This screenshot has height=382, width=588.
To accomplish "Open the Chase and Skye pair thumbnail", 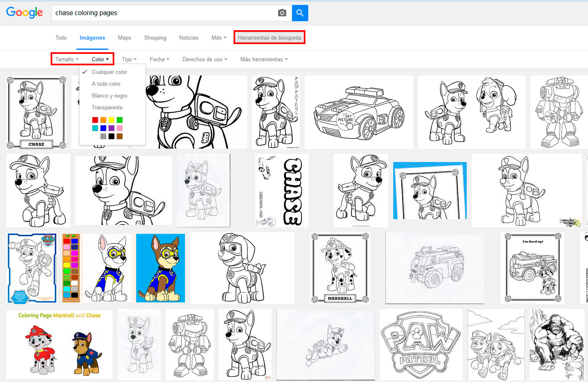I will [x=472, y=112].
